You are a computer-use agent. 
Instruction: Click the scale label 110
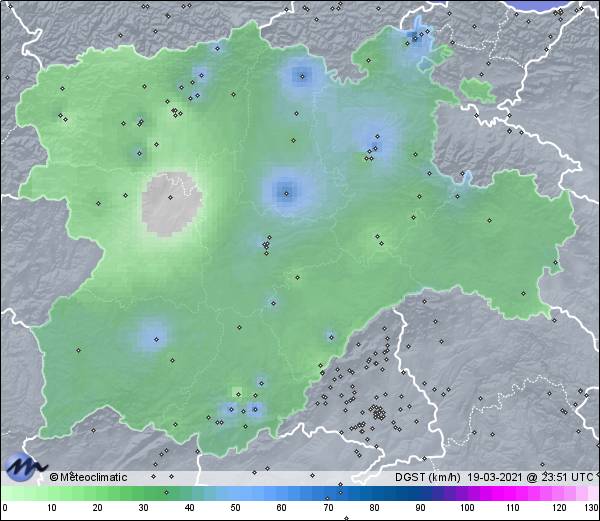[513, 508]
